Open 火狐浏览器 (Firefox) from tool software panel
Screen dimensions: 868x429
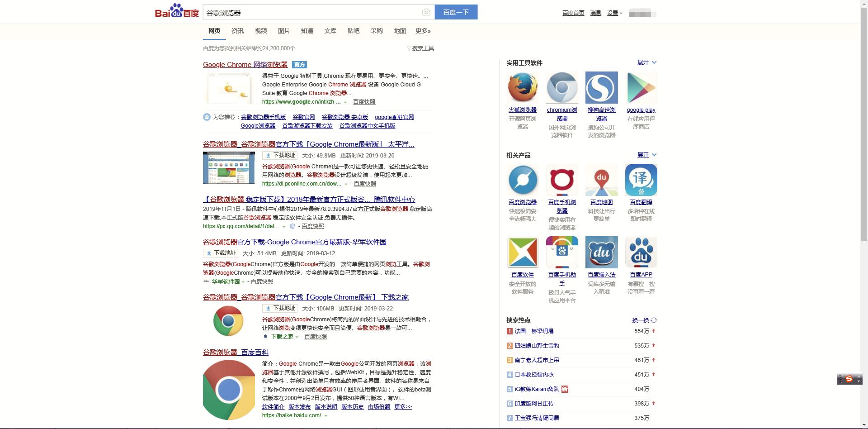pyautogui.click(x=523, y=87)
